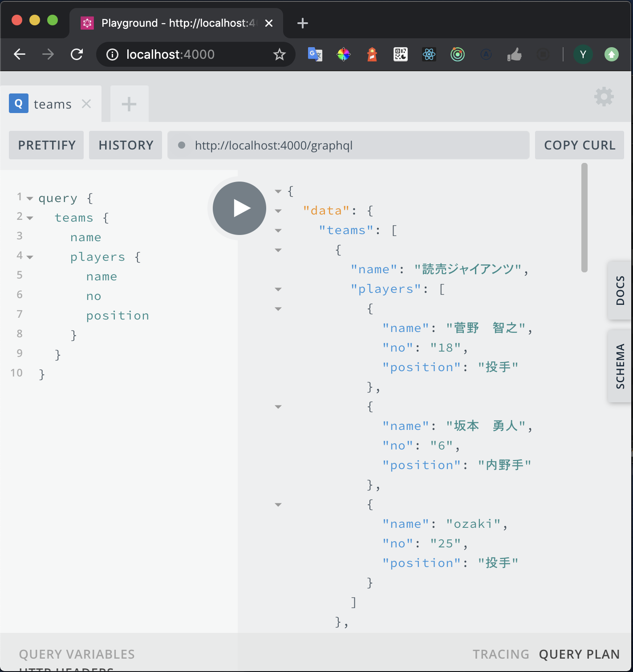Select the Playground browser tab
The width and height of the screenshot is (633, 672).
coord(176,23)
